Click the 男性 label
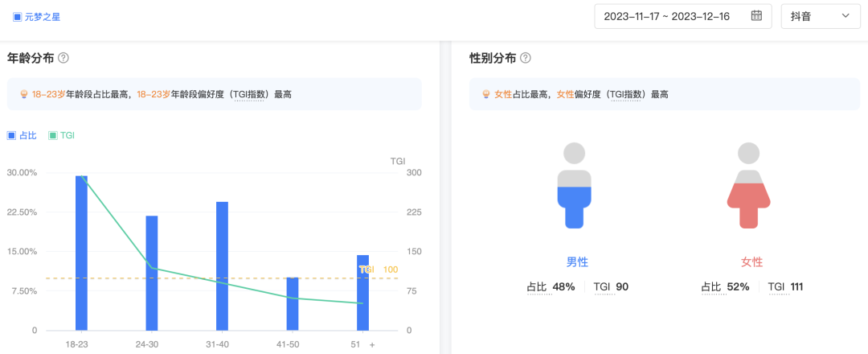868x354 pixels. (x=577, y=262)
